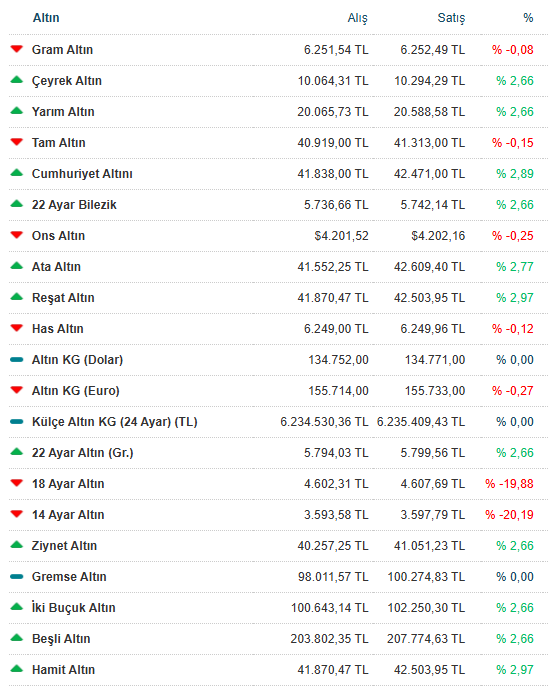Click the red down arrow next to 14 Ayar Altın
Screen dimensions: 548x687
[17, 514]
